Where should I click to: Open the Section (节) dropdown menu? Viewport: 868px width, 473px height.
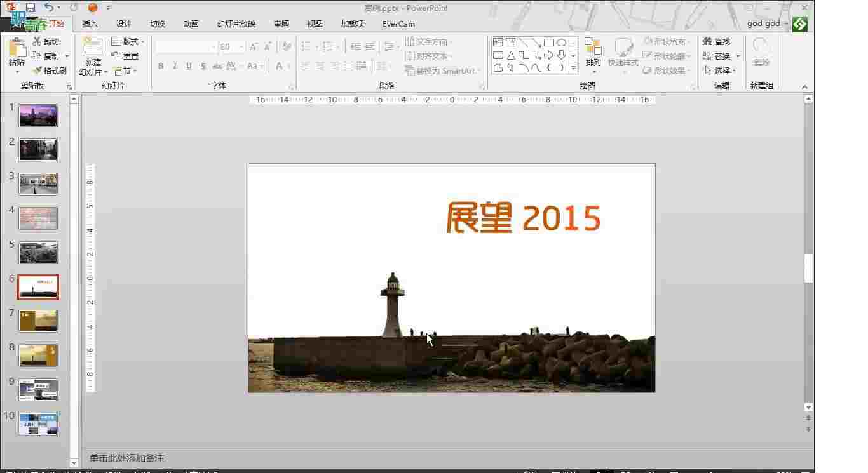click(x=125, y=70)
